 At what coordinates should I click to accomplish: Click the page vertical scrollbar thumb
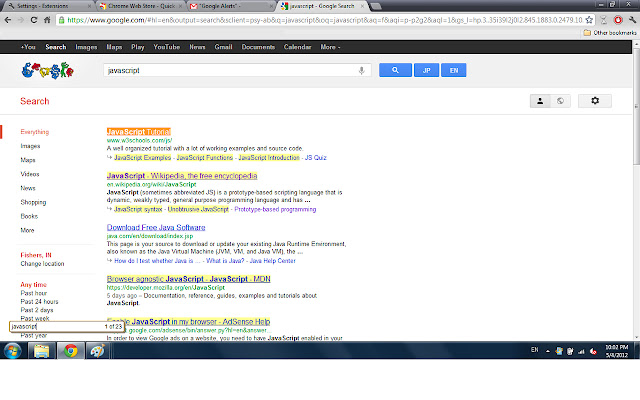pyautogui.click(x=636, y=106)
